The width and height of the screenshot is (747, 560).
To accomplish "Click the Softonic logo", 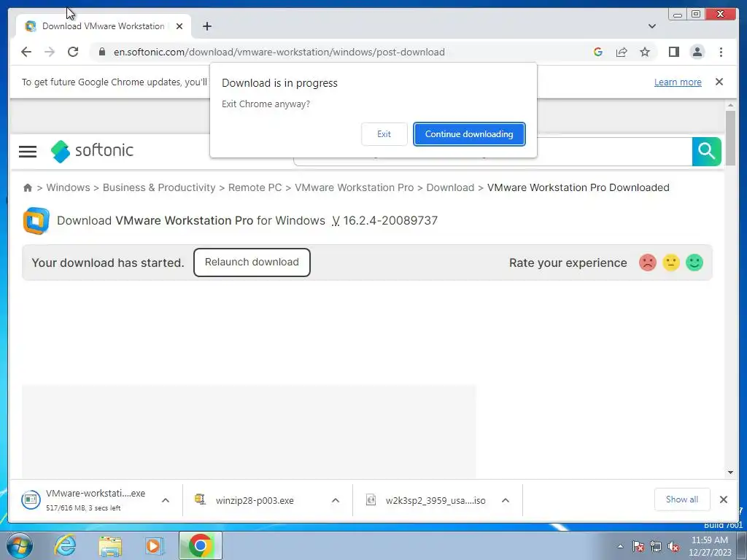I will (x=92, y=151).
